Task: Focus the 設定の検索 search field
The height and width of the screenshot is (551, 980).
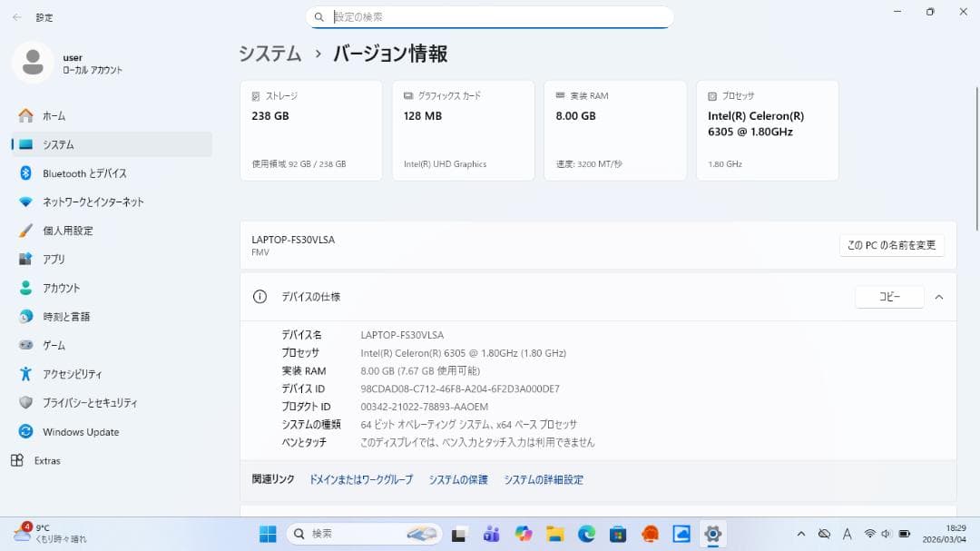Action: [489, 17]
